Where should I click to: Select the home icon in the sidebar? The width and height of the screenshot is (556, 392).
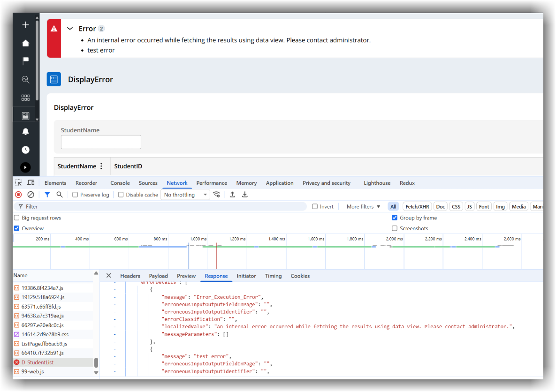[x=25, y=43]
